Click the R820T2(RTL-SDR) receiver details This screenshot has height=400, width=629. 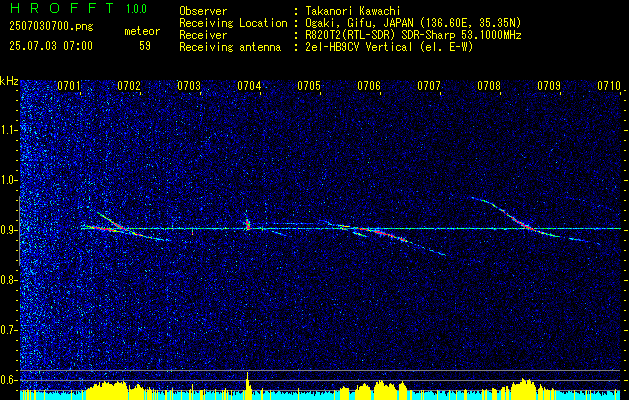(413, 35)
